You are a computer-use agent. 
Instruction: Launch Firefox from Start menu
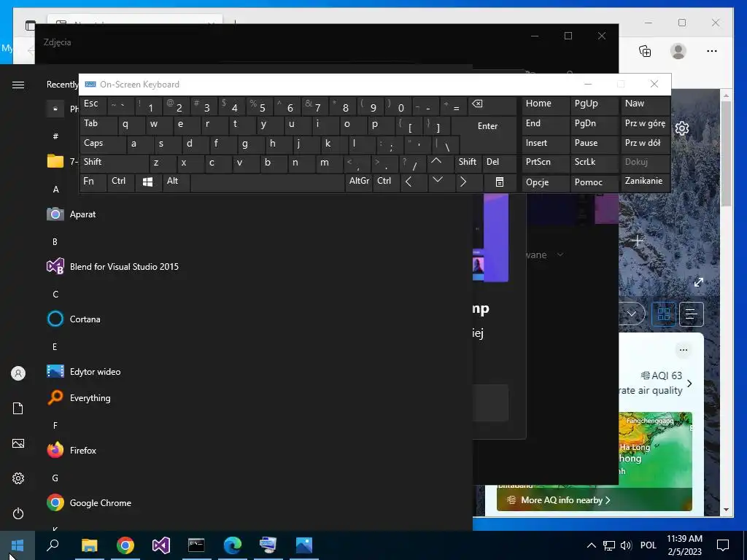71,450
